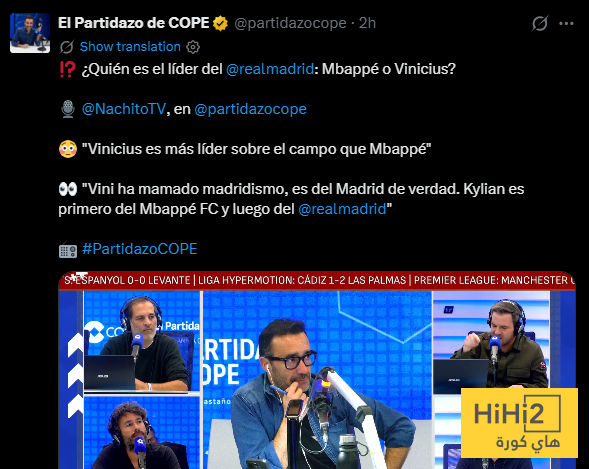Open the @partidazocope handle in header
589x469 pixels.
pos(290,23)
